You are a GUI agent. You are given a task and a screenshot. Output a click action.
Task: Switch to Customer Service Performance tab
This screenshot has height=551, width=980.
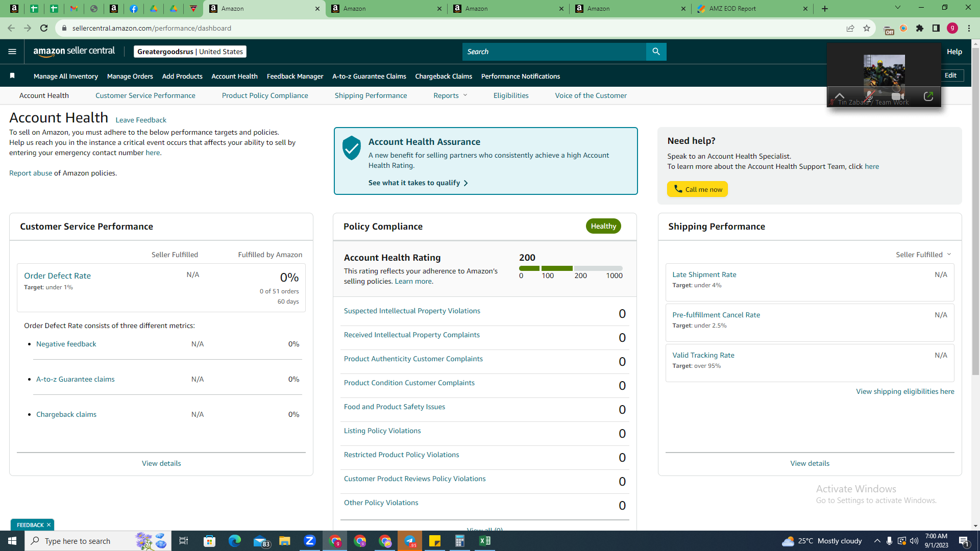coord(145,95)
